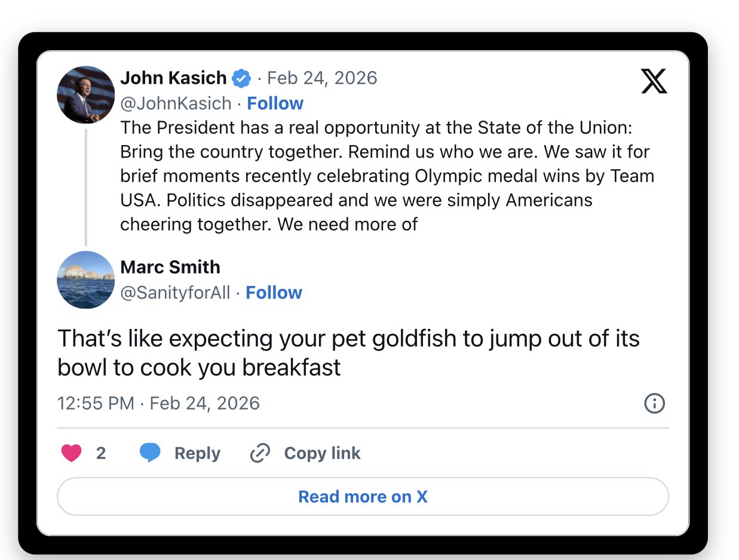Click the Read more on X button
The height and width of the screenshot is (560, 739).
pyautogui.click(x=363, y=497)
